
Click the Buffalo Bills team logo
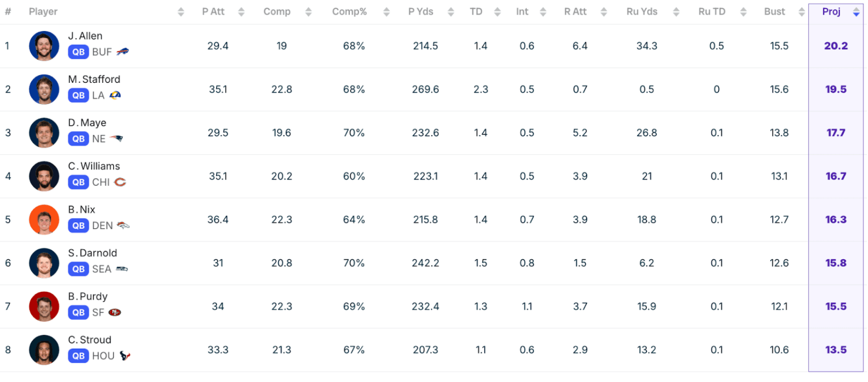tap(123, 52)
